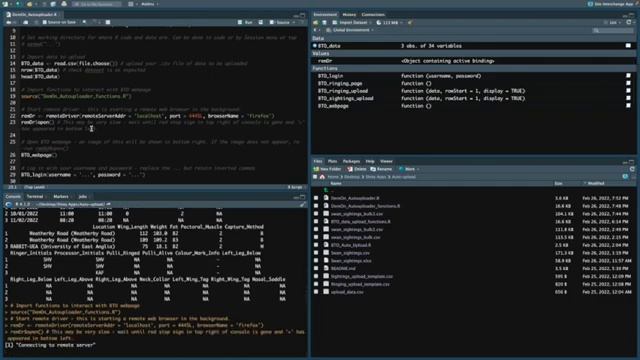View source icon for the BTO_webpage function

coord(628,106)
